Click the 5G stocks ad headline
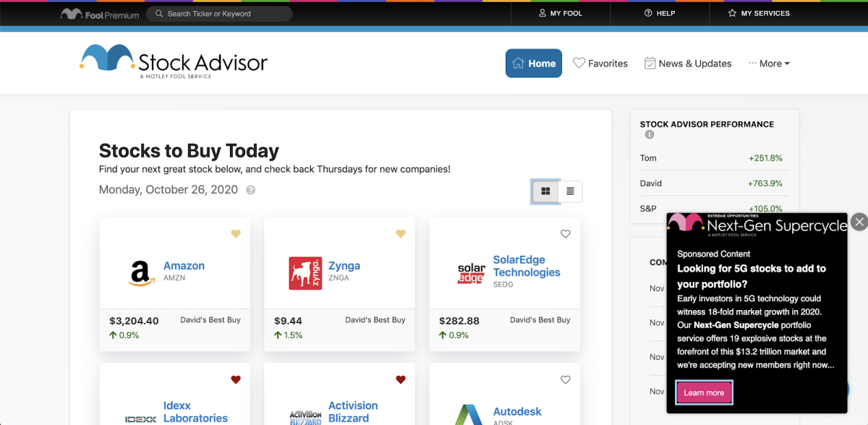This screenshot has height=425, width=868. (x=752, y=276)
